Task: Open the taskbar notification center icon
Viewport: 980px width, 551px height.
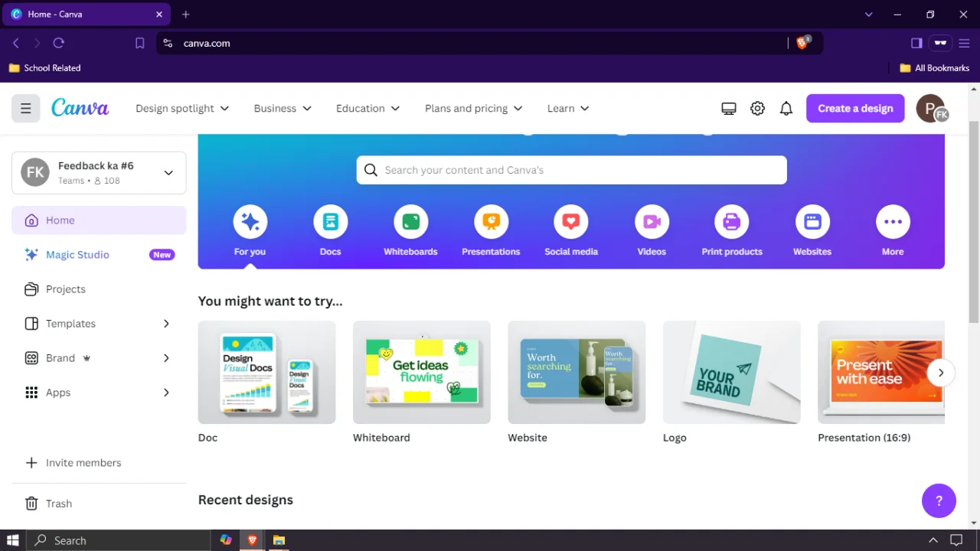Action: point(956,540)
